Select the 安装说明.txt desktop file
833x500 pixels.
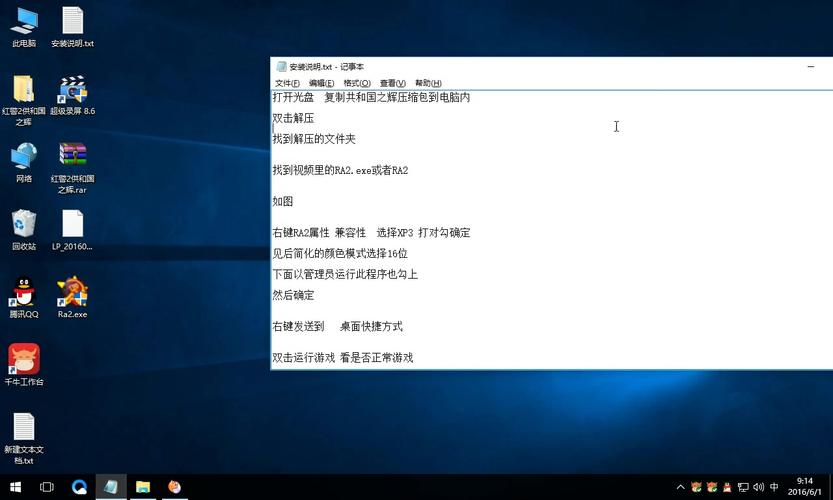point(72,27)
